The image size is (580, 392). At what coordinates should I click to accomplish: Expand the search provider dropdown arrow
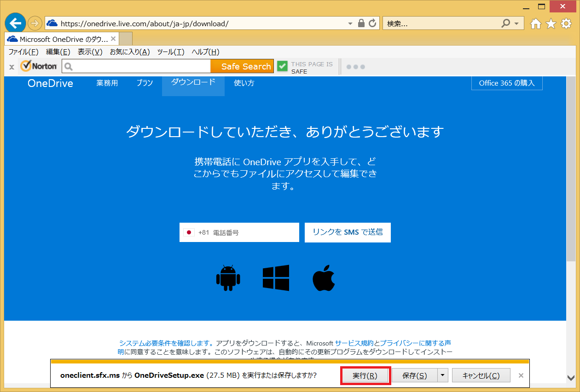(516, 23)
